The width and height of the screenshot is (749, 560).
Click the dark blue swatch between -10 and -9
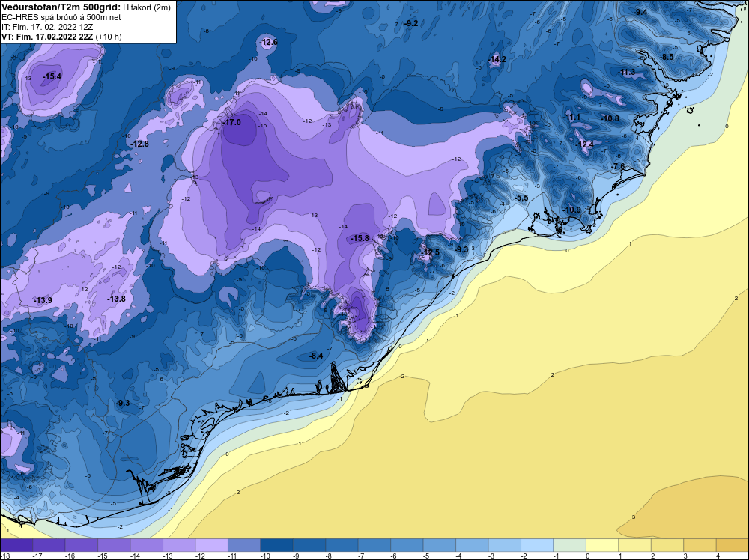(x=276, y=545)
